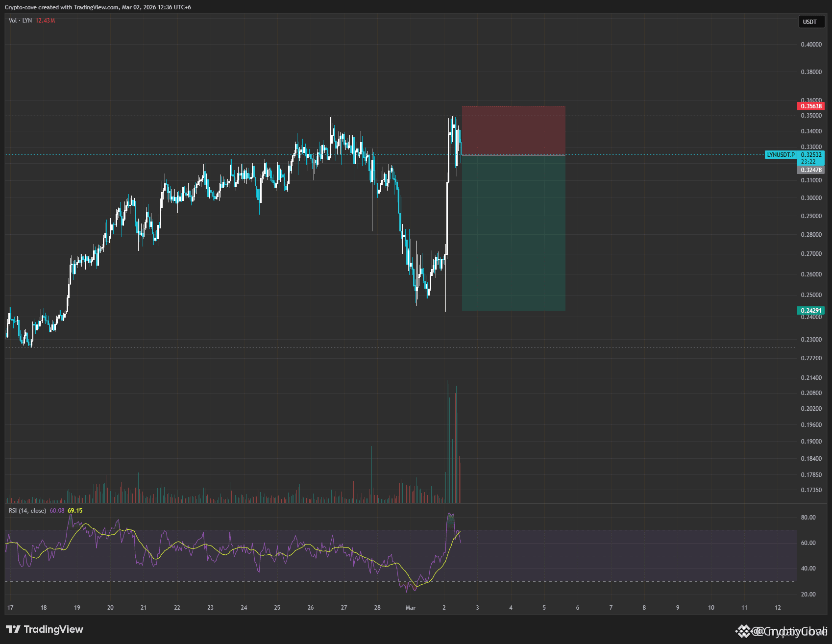
Task: Click the 60.08 RSI value
Action: (57, 511)
